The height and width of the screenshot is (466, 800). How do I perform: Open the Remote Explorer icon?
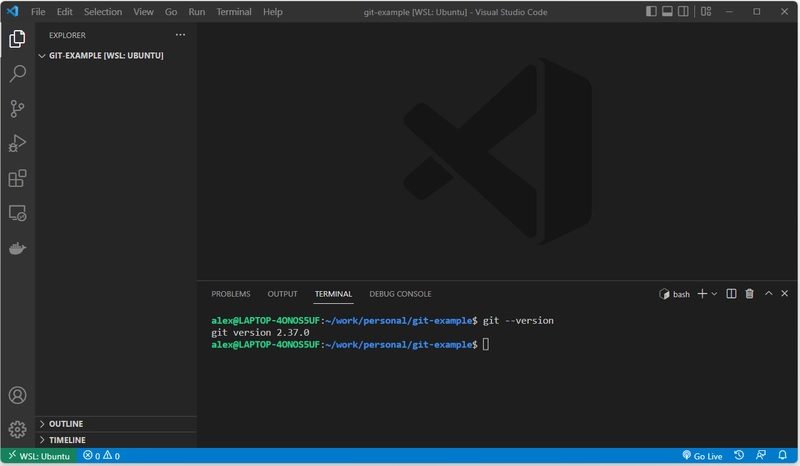point(17,213)
